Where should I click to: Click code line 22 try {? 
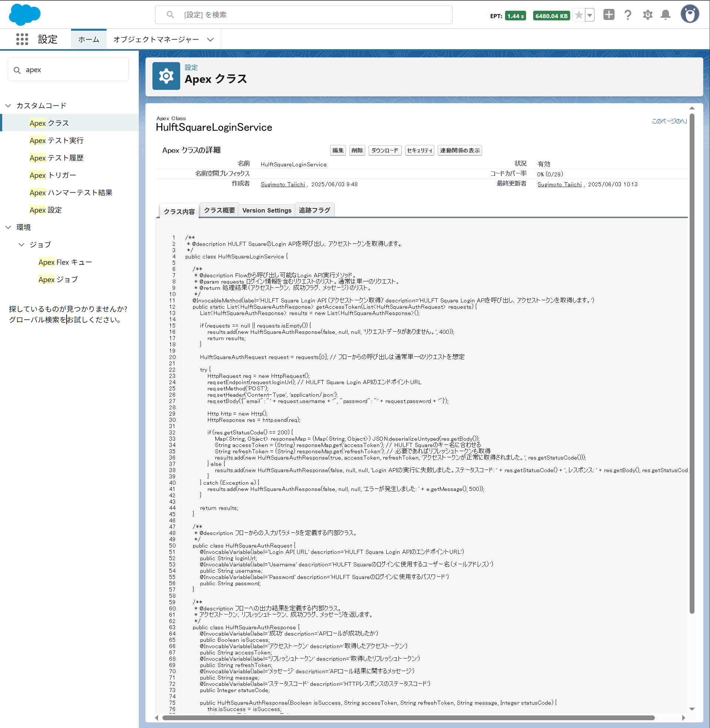click(205, 370)
